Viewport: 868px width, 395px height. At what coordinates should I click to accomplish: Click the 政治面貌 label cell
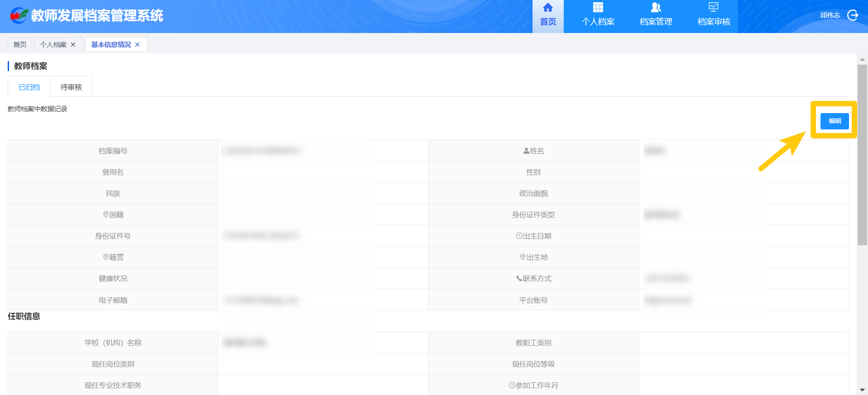(533, 193)
